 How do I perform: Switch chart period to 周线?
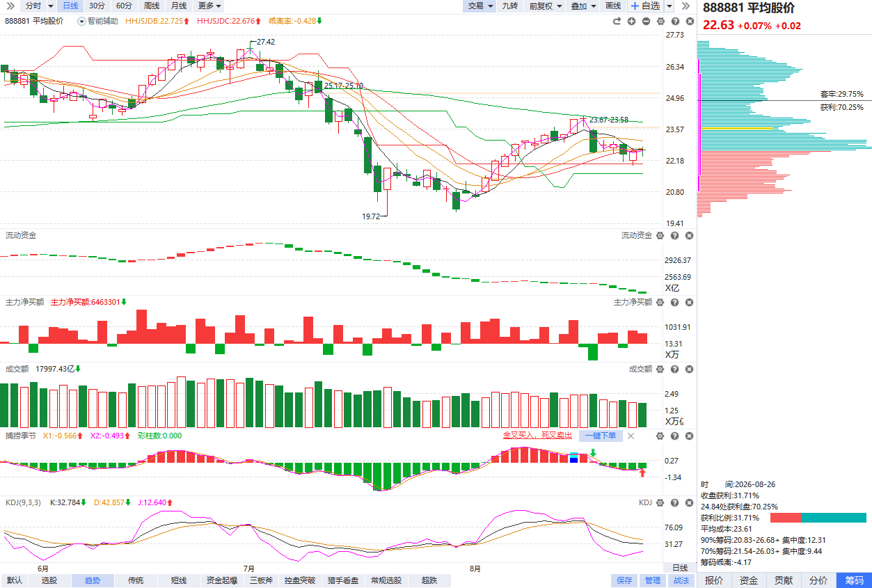151,6
